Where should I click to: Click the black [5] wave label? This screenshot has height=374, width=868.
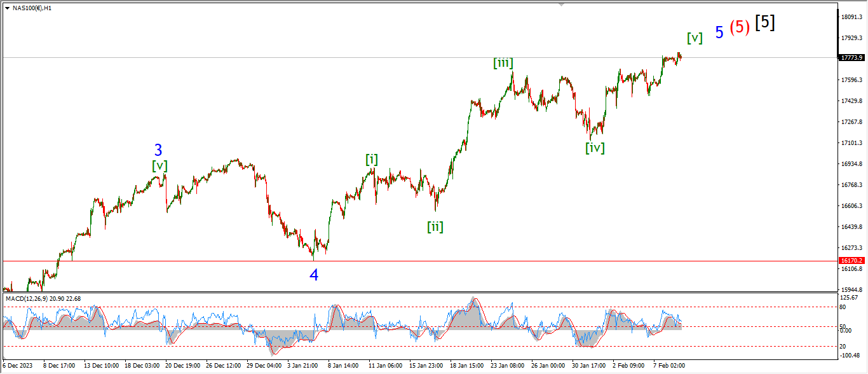765,22
